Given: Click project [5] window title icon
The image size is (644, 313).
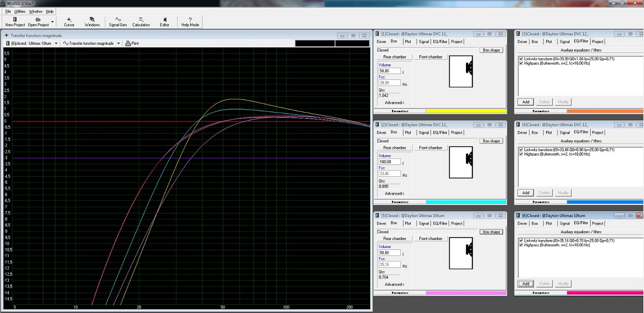Looking at the screenshot, I should click(378, 215).
